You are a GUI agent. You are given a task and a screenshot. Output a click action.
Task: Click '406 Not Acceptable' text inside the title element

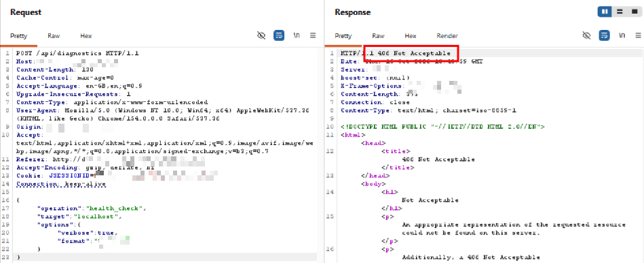tap(438, 159)
